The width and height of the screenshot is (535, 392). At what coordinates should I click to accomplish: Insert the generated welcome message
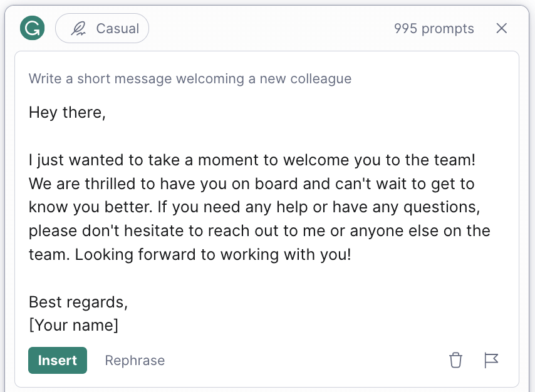pyautogui.click(x=58, y=361)
